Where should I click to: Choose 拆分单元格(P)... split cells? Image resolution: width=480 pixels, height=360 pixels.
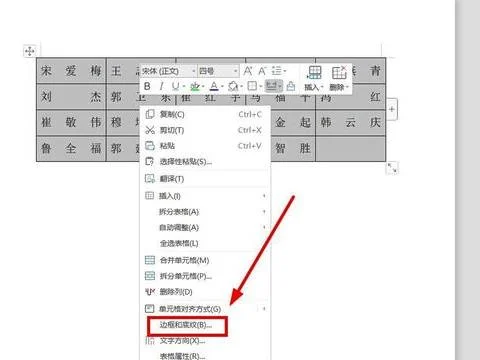(x=205, y=276)
